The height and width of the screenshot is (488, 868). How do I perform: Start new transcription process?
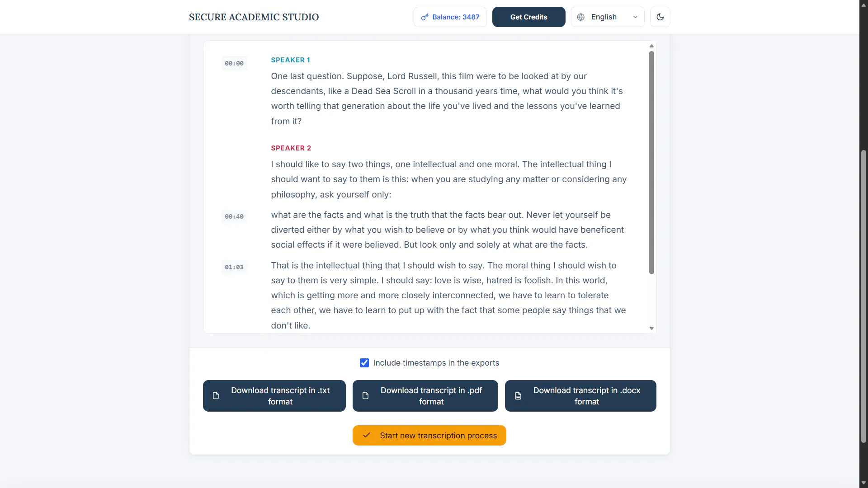coord(429,435)
